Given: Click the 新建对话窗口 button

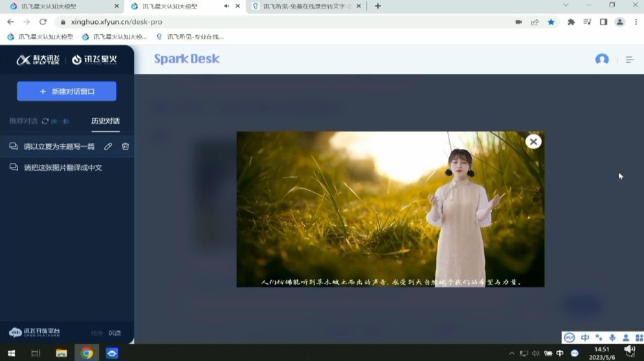Looking at the screenshot, I should (x=67, y=91).
